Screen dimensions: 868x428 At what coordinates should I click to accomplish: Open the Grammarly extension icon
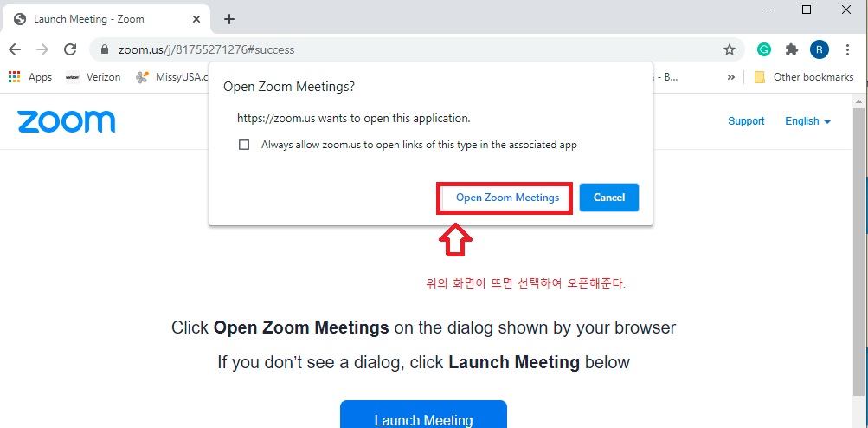point(764,49)
